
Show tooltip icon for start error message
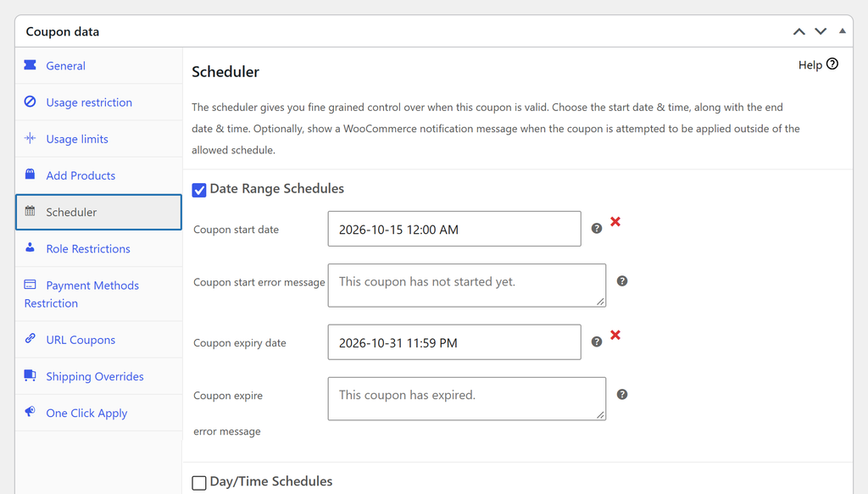click(x=621, y=281)
